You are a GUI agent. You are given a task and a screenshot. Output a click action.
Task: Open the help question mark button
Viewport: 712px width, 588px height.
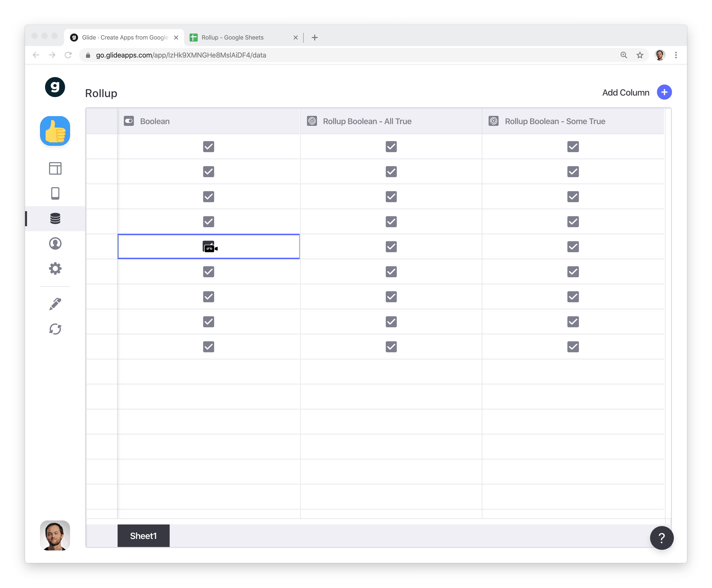(x=661, y=538)
